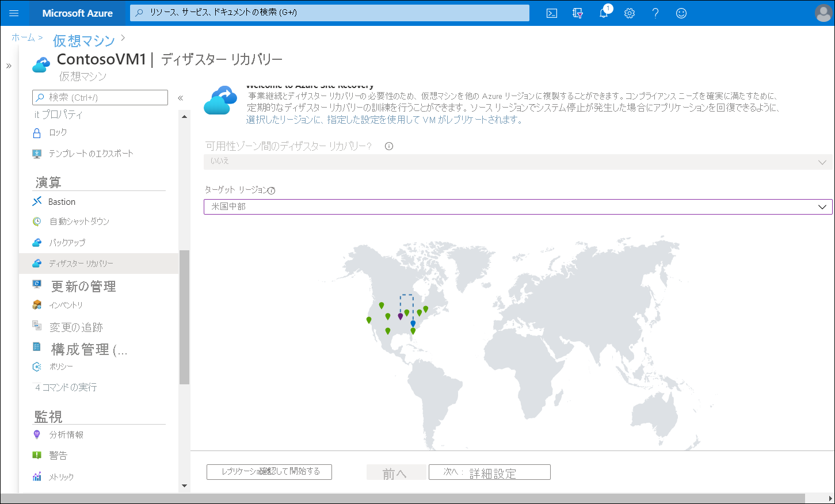Image resolution: width=835 pixels, height=504 pixels.
Task: Open the help question mark
Action: point(655,13)
